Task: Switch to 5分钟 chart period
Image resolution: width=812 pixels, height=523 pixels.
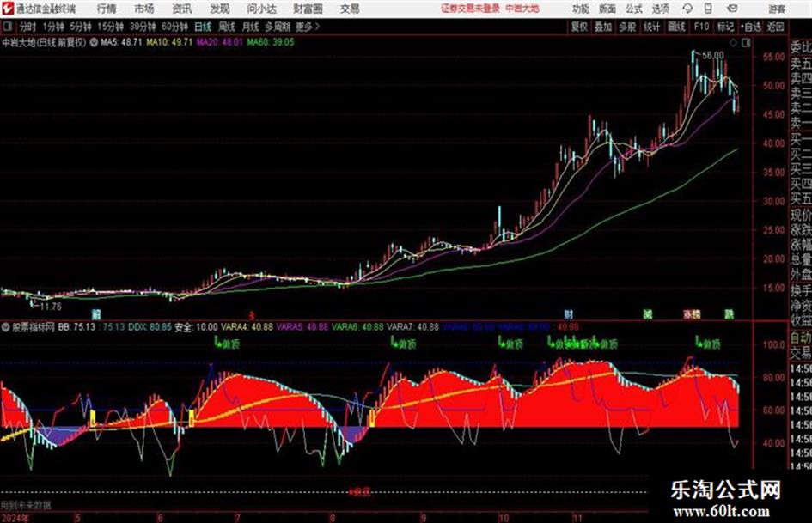Action: [81, 27]
